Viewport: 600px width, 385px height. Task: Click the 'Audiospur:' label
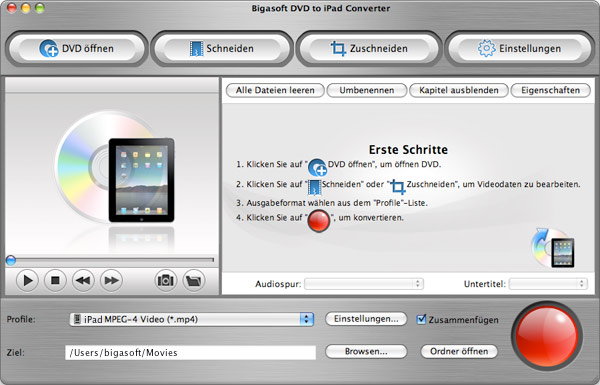(278, 284)
